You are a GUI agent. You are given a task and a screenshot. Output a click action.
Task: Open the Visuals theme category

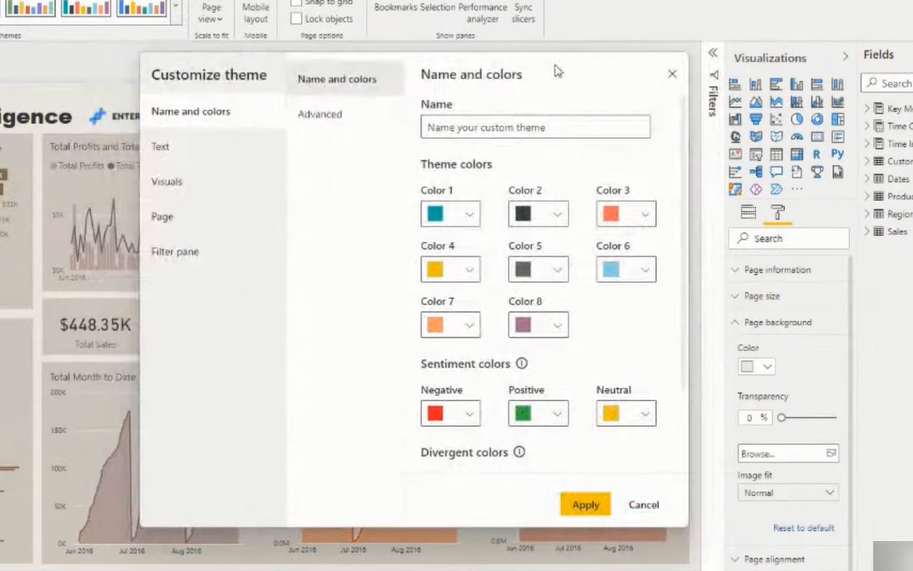(167, 182)
